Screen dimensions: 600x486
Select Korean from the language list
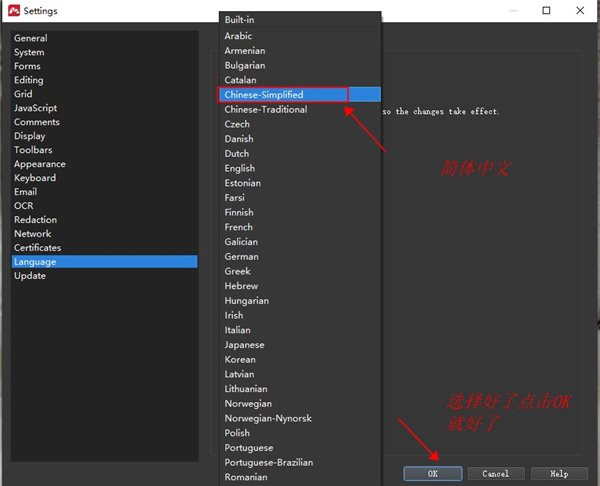pos(241,360)
